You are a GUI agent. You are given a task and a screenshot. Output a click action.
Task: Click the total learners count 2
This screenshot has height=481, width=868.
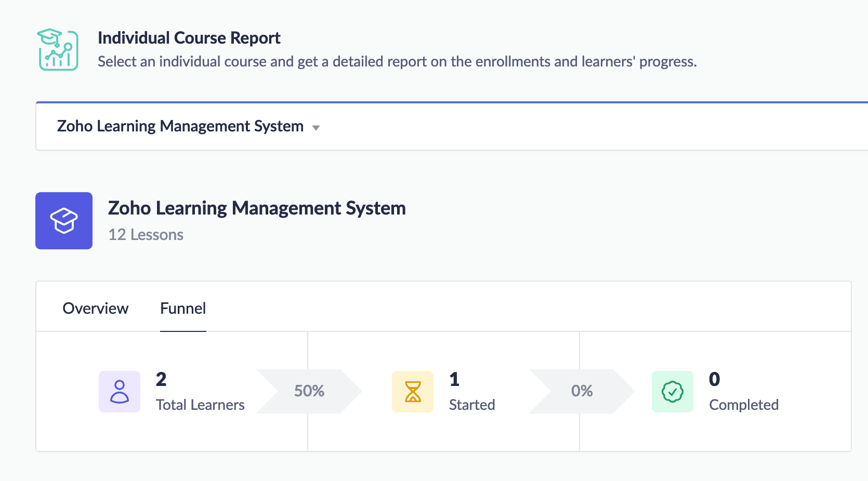click(161, 379)
